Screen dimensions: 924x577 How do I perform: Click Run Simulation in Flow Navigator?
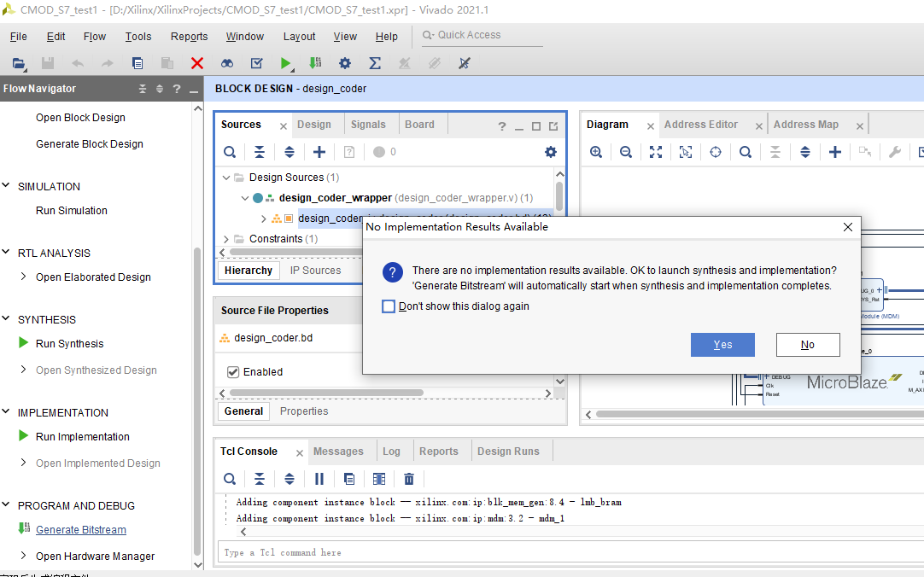click(71, 211)
